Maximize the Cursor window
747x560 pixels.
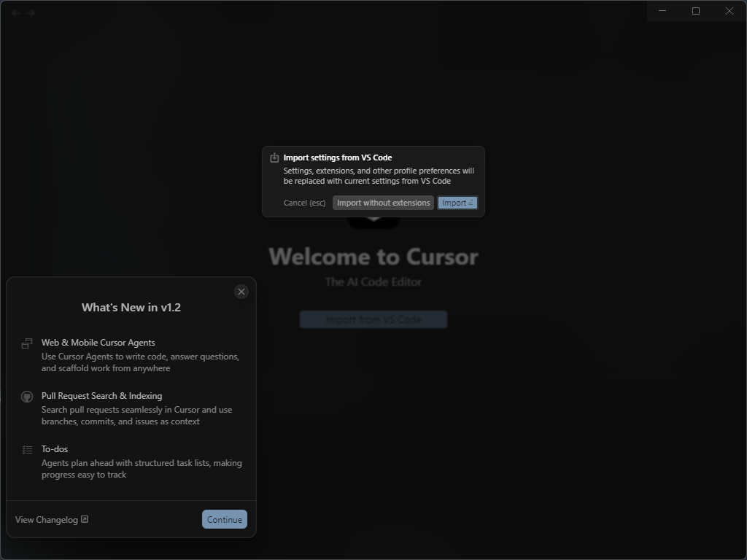pos(695,10)
